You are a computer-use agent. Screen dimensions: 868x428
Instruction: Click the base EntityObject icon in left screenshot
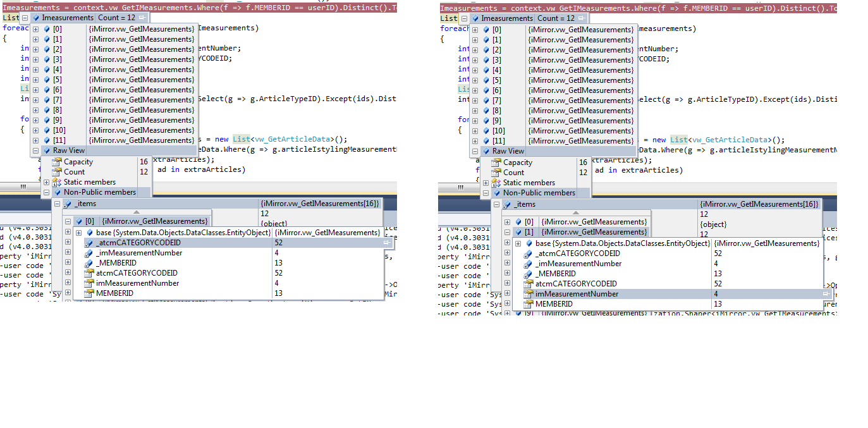(89, 233)
